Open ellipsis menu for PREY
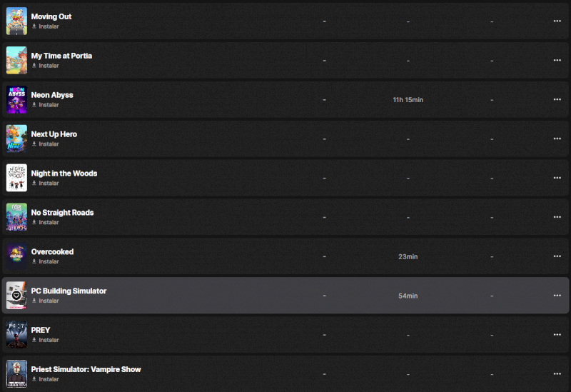The width and height of the screenshot is (571, 392). click(557, 335)
